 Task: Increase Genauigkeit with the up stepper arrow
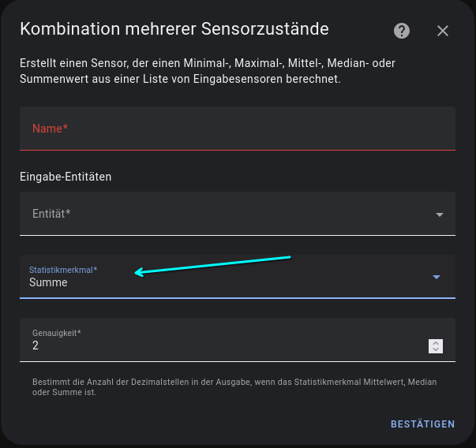coord(436,342)
